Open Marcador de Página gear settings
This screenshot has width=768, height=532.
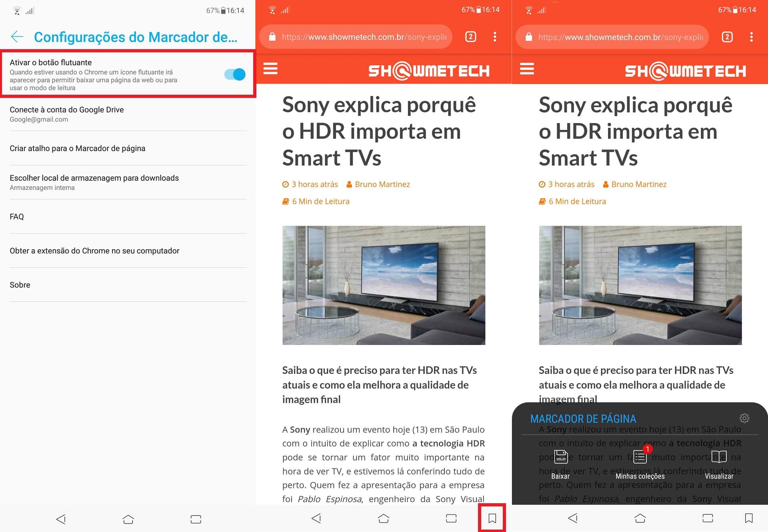pos(744,418)
